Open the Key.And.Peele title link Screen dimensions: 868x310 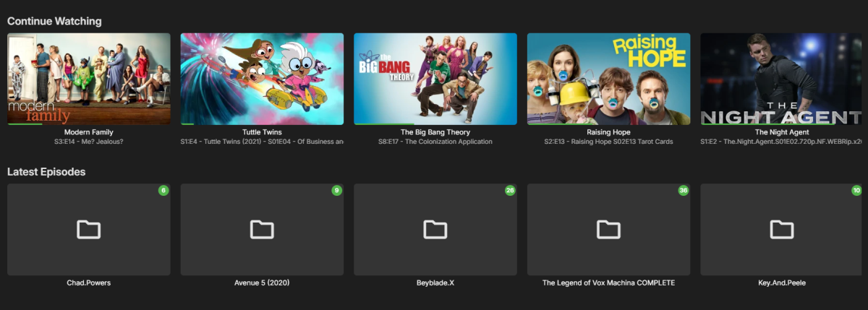[x=782, y=283]
